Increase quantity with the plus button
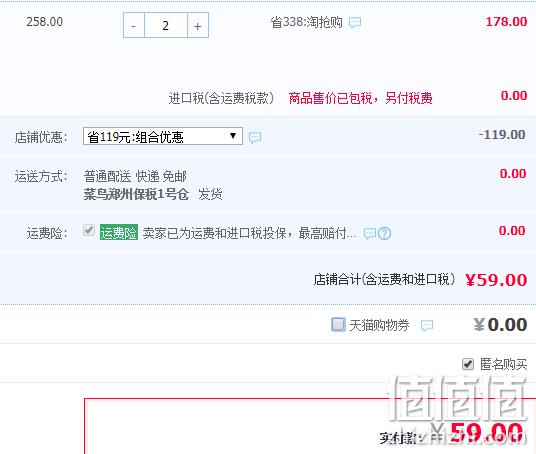The image size is (536, 454). tap(198, 25)
